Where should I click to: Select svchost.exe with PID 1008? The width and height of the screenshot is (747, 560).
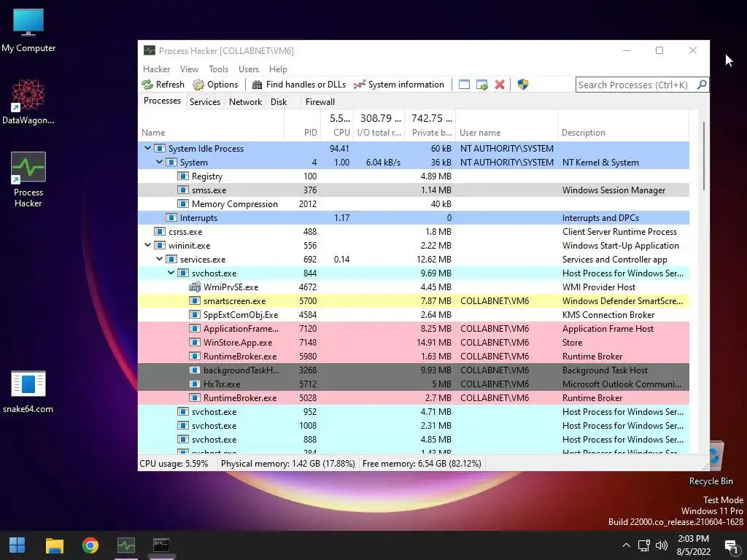click(x=414, y=425)
